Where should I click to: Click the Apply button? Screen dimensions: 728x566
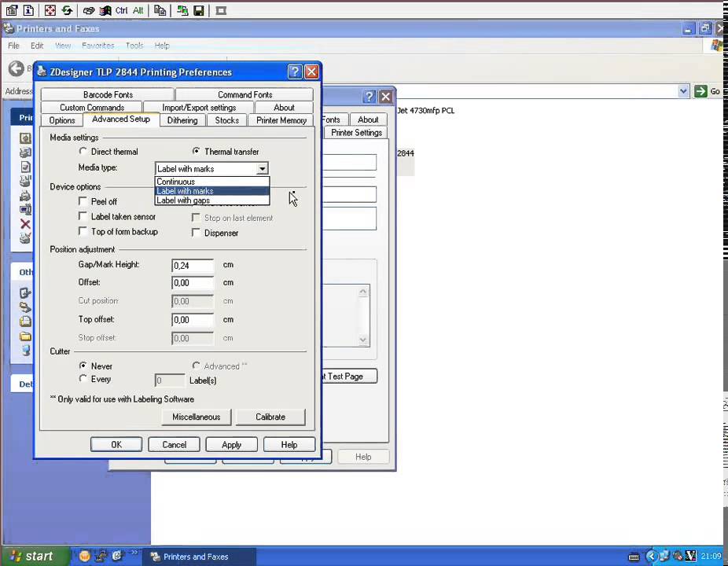point(232,444)
